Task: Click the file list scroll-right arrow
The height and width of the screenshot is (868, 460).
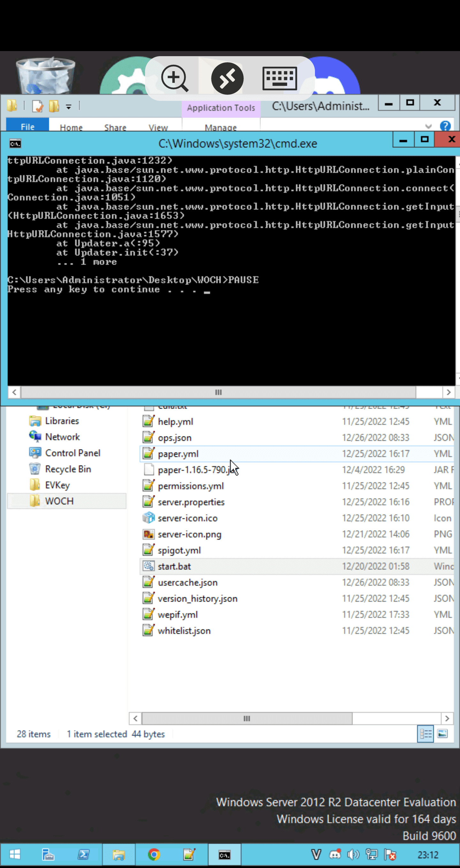Action: pyautogui.click(x=447, y=718)
